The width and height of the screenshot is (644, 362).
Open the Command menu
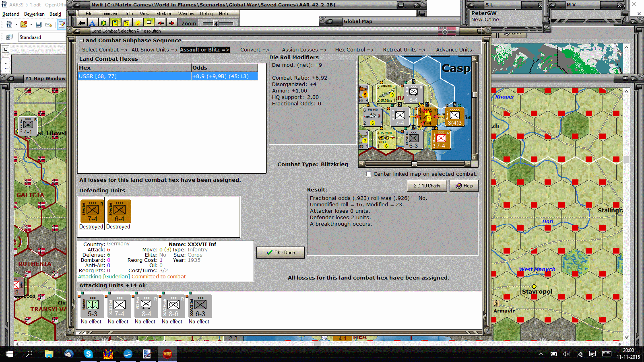[x=109, y=14]
